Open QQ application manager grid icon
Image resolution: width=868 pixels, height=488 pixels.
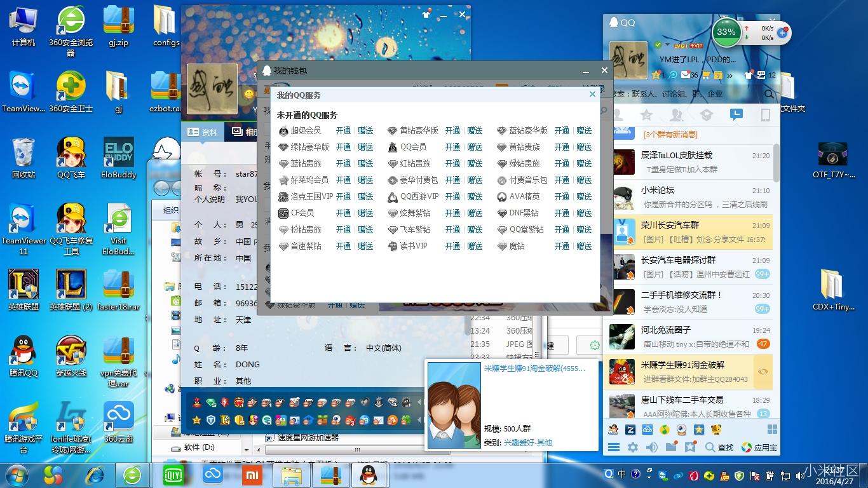773,430
